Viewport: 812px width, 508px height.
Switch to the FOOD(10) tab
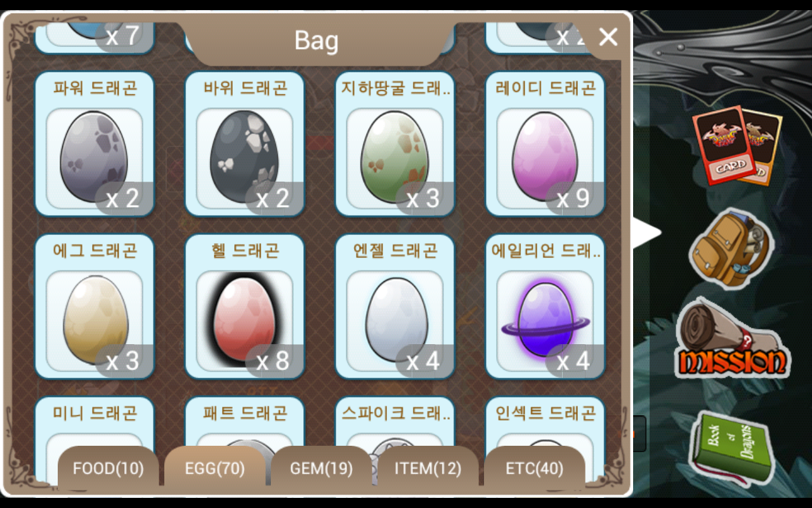108,469
